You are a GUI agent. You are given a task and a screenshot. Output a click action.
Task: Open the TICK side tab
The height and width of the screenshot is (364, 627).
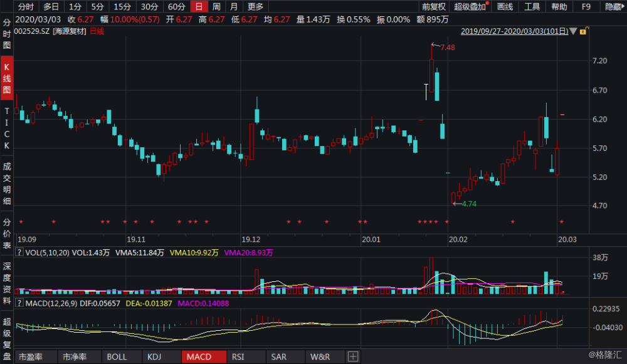point(7,128)
